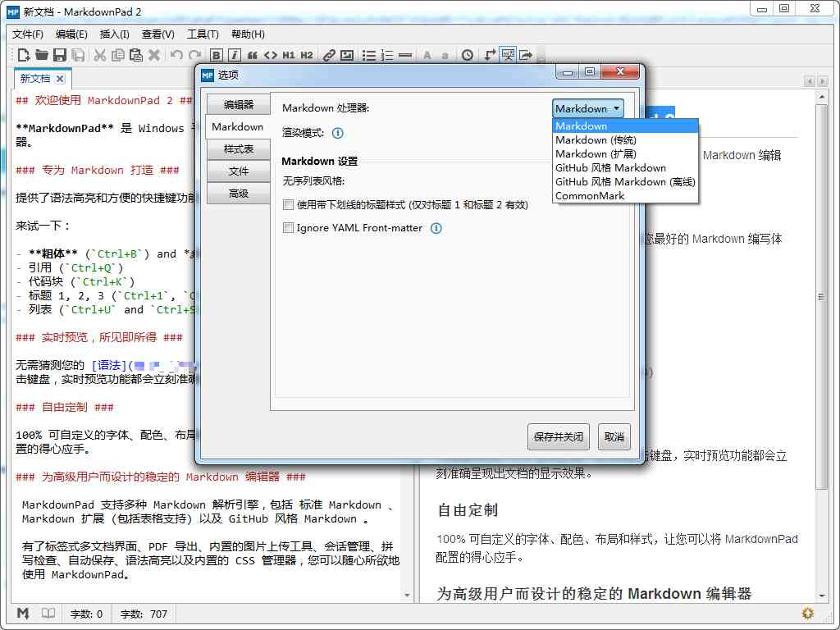The height and width of the screenshot is (630, 840).
Task: Select the Markdown options tab
Action: pyautogui.click(x=237, y=127)
